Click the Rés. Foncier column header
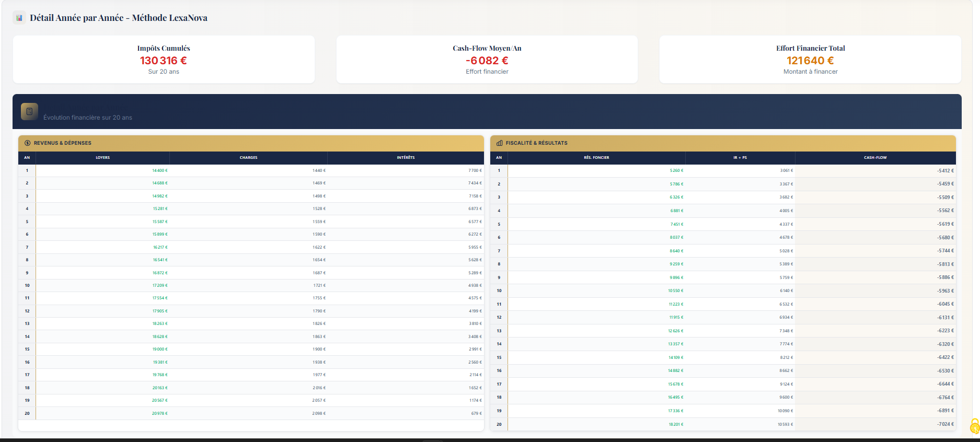Viewport: 980px width, 442px height. pyautogui.click(x=596, y=157)
